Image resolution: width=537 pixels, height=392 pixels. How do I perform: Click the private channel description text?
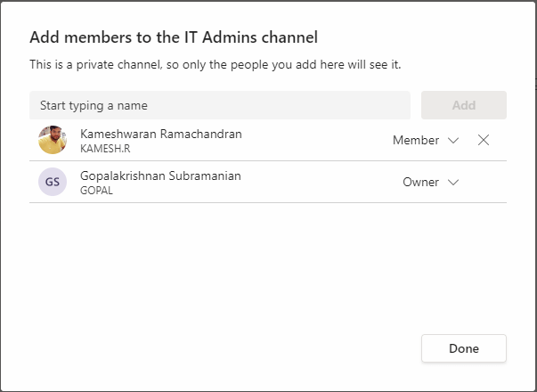216,64
